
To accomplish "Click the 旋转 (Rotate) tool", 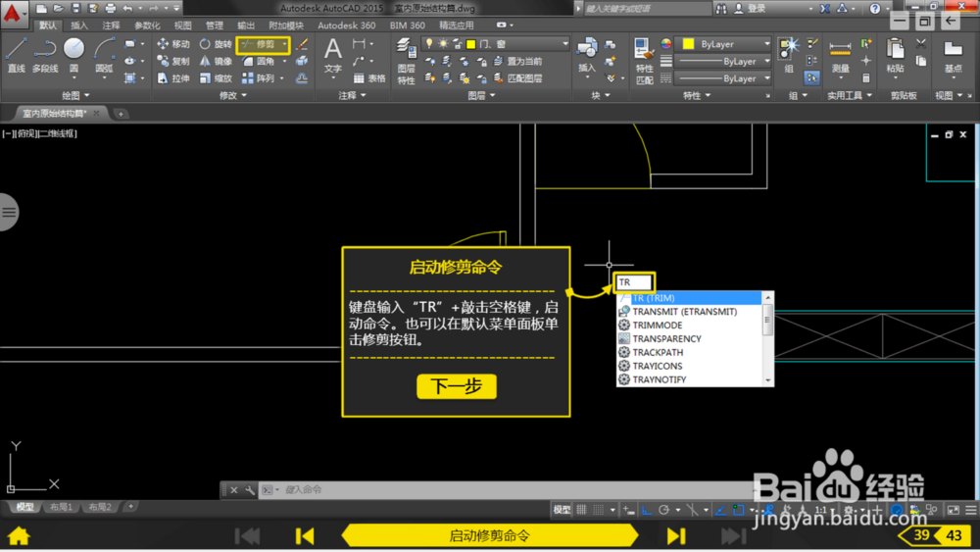I will click(x=216, y=44).
